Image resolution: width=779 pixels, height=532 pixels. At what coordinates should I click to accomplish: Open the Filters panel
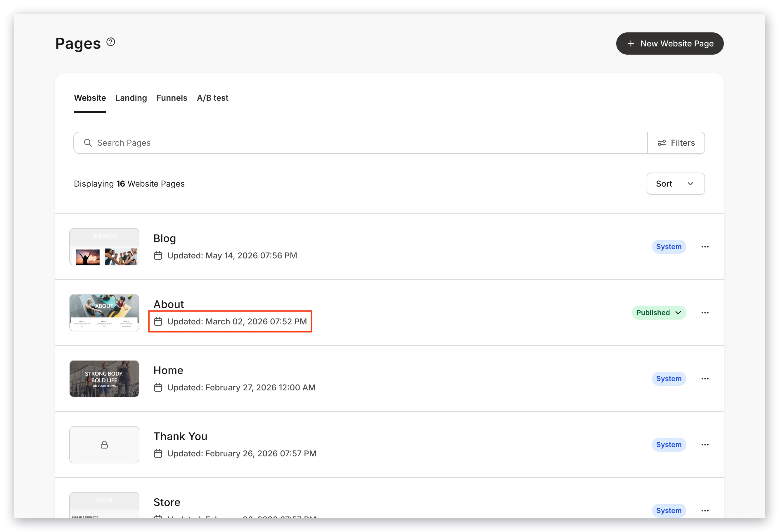click(x=676, y=143)
